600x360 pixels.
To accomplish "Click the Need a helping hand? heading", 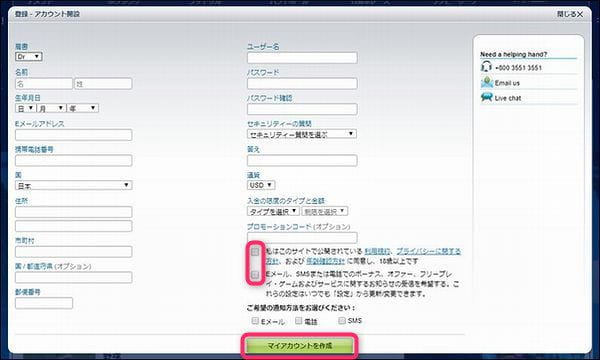I will pos(514,54).
